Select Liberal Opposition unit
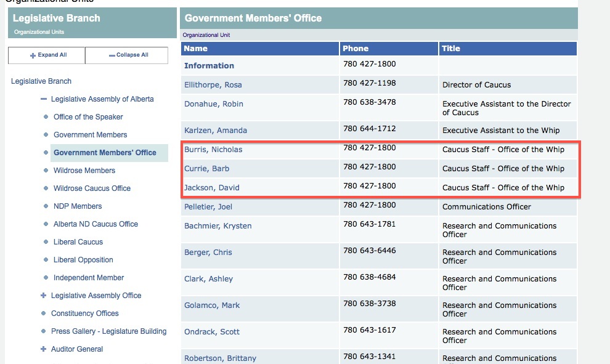Viewport: 610px width, 364px height. point(83,260)
